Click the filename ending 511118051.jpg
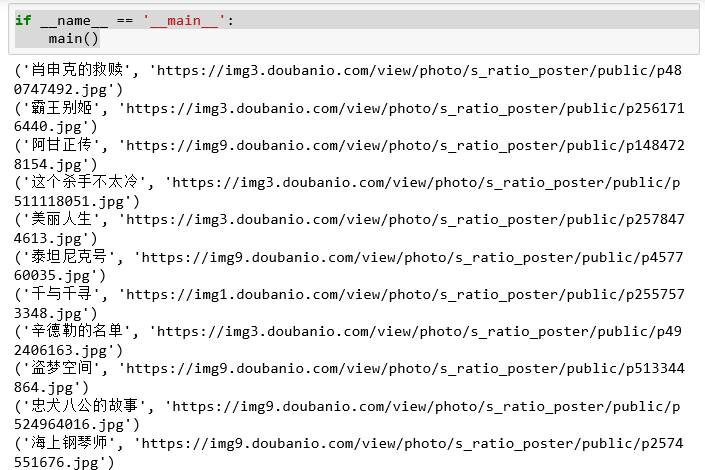This screenshot has width=705, height=470. coord(69,201)
